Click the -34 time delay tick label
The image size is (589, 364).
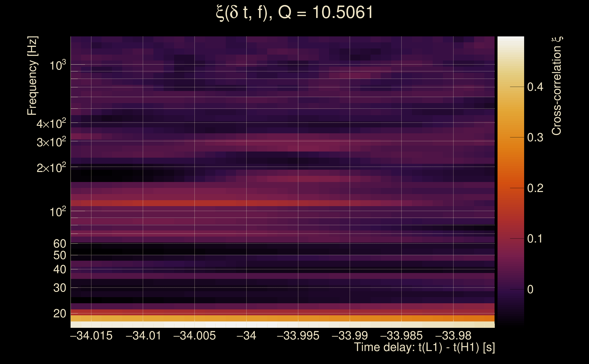246,336
